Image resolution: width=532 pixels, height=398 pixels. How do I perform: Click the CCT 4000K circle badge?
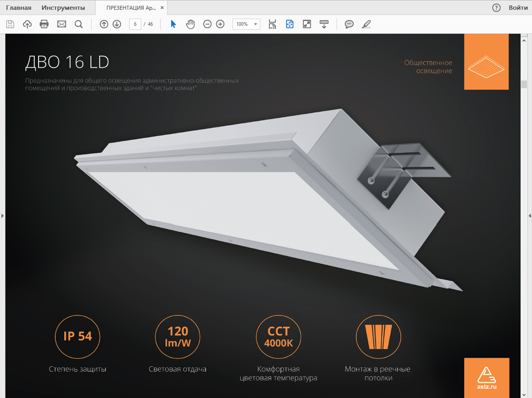(x=278, y=336)
